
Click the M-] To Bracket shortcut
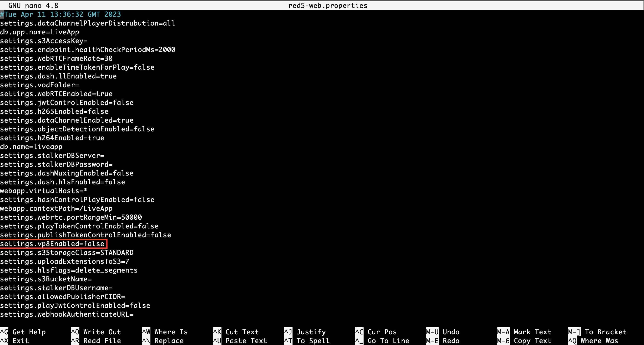pos(598,332)
